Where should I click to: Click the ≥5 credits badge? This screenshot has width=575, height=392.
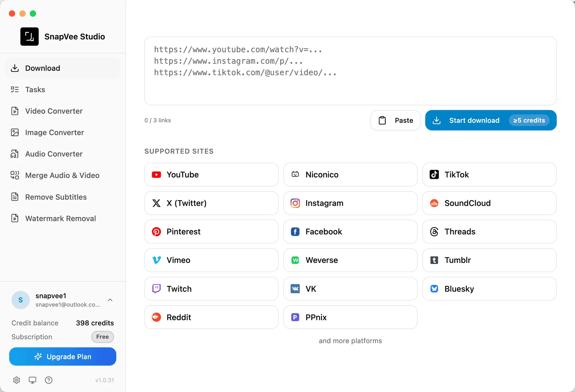pos(529,120)
